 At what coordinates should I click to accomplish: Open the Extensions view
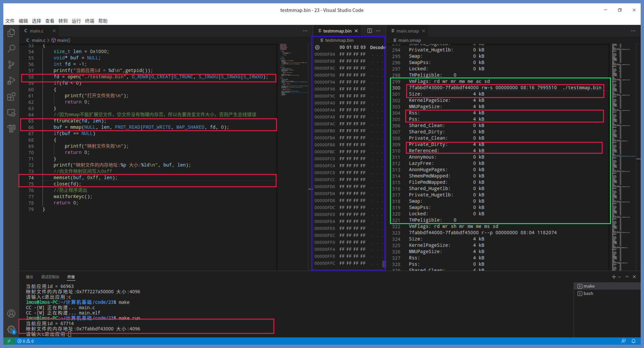11,97
